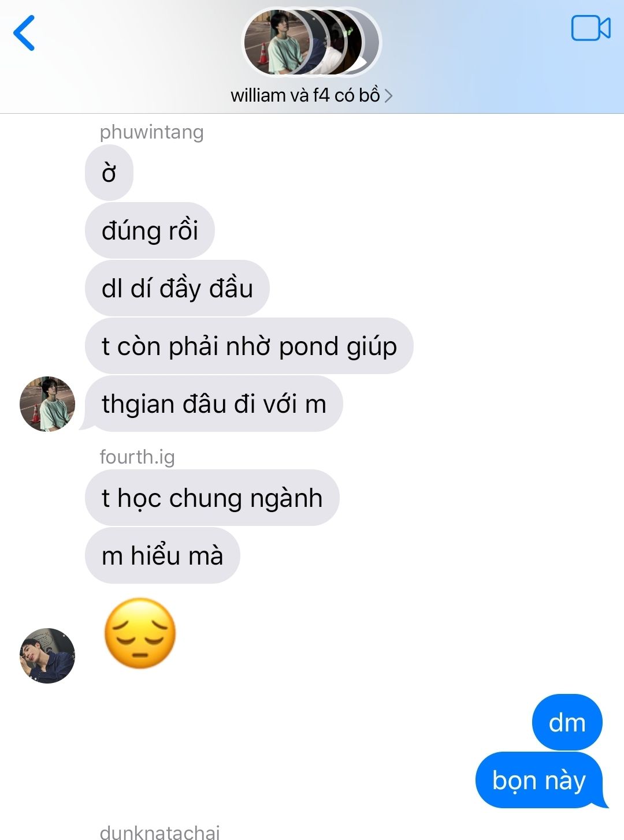The image size is (624, 840).
Task: Start a video call with camera icon
Action: coord(590,28)
